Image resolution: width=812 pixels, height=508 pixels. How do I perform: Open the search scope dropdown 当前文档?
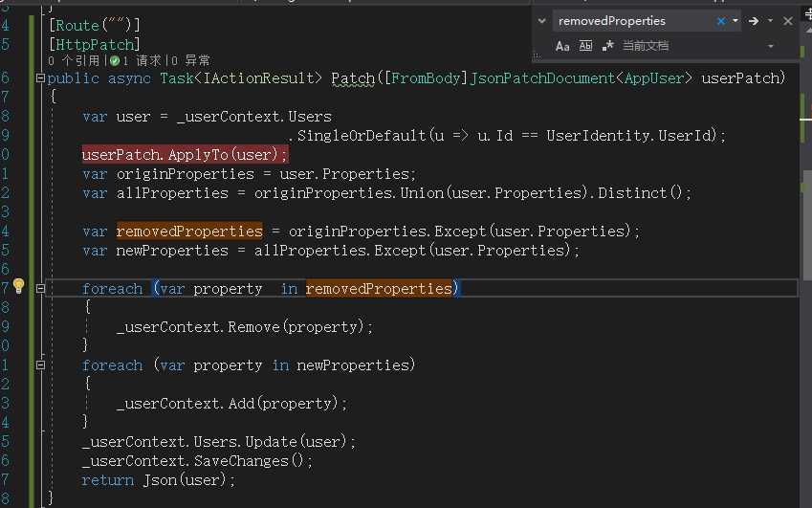[698, 46]
